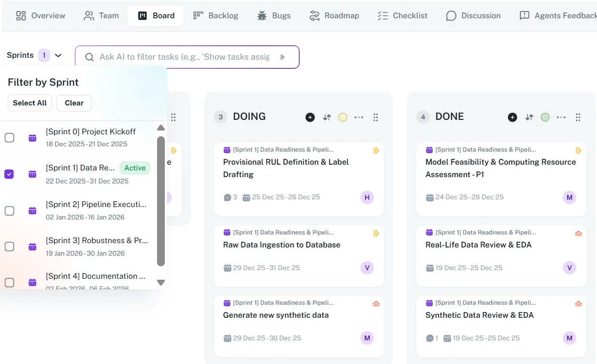Switch to the Backlog tab
Viewport: 597px width, 364px height.
coord(215,15)
